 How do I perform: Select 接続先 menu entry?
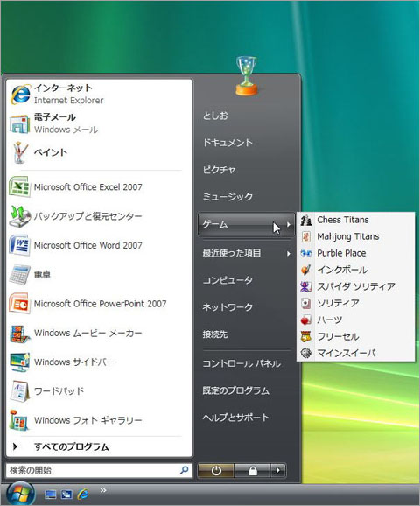pos(215,334)
